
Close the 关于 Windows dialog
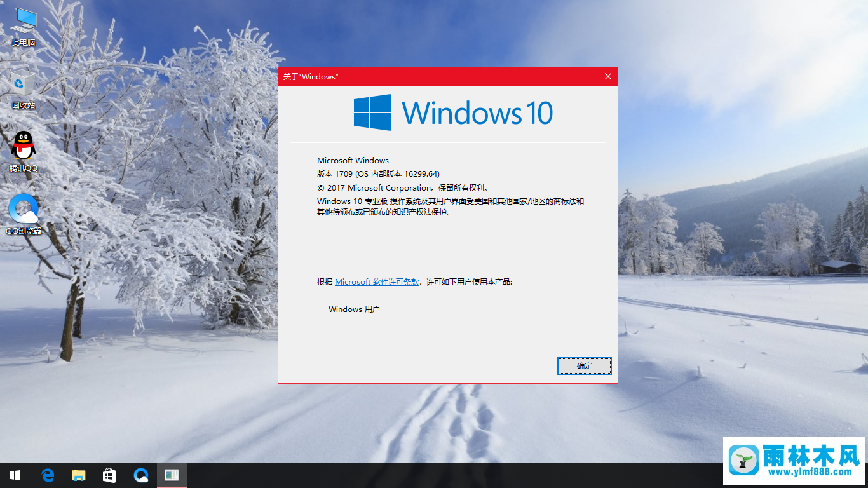click(x=607, y=76)
